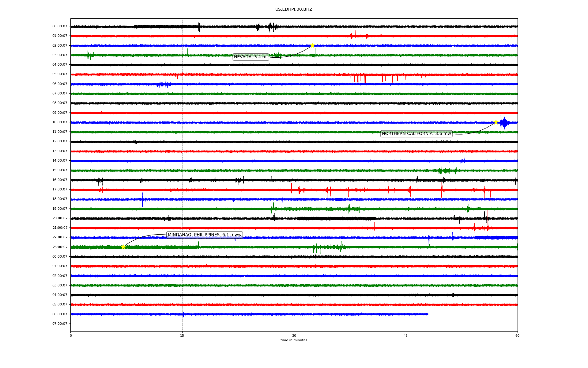588x368 pixels.
Task: Select the 'MINDANAO, PHILIPPINES, 6.1 mww' annotation box
Action: (205, 235)
